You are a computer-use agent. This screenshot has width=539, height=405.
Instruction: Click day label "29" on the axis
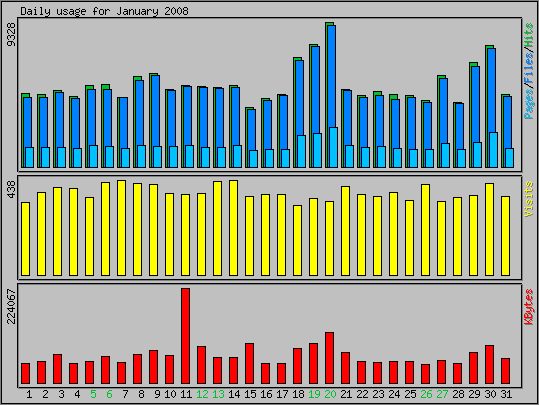point(474,394)
